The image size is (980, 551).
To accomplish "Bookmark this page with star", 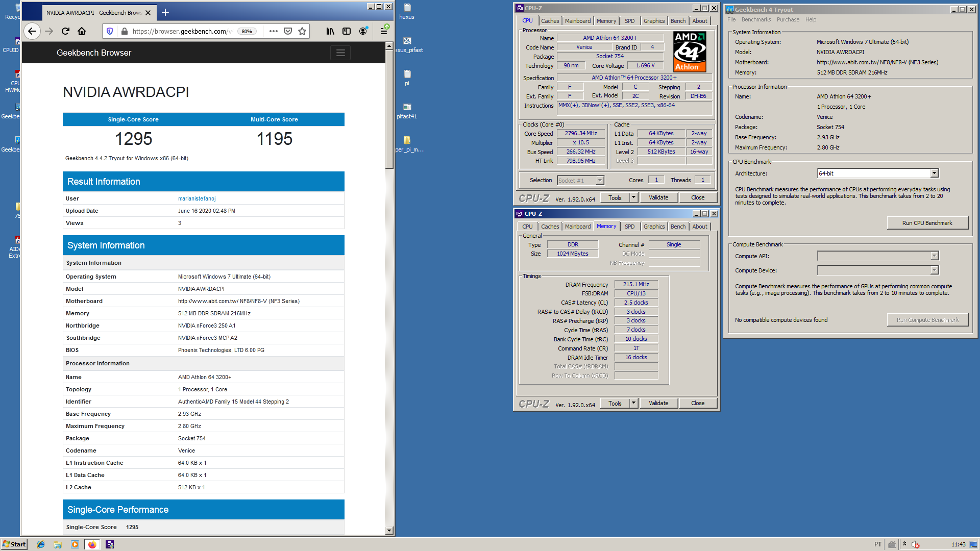I will tap(302, 31).
